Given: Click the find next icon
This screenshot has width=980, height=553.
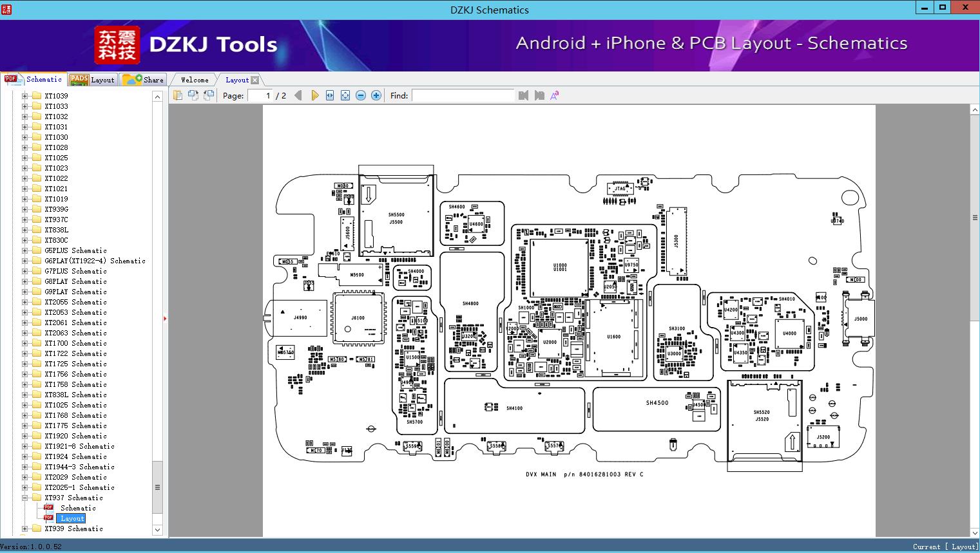Looking at the screenshot, I should [539, 95].
